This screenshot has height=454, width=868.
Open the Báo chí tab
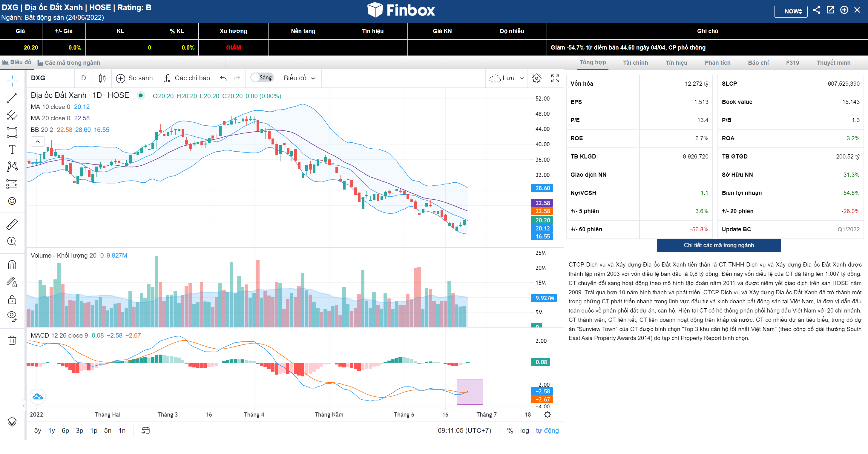point(758,63)
